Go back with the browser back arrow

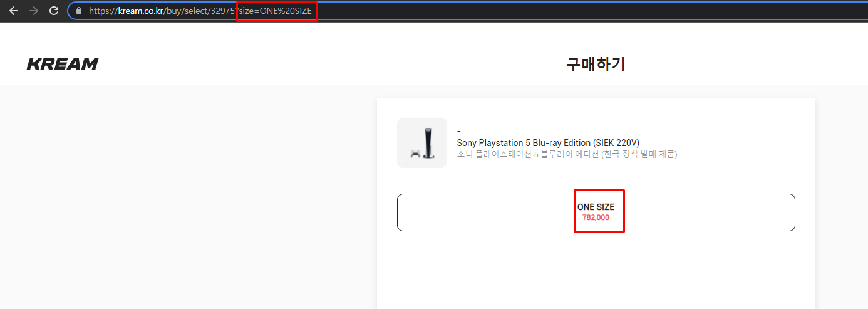[x=13, y=11]
